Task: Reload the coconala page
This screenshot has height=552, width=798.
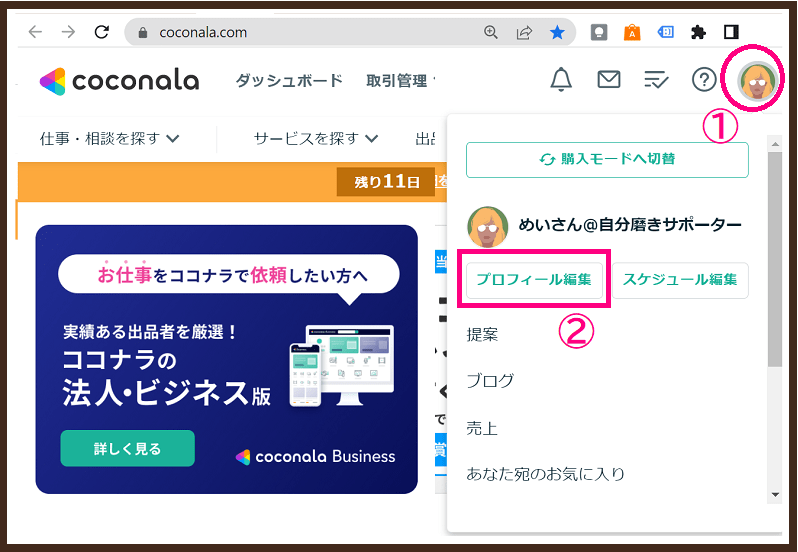Action: 102,32
